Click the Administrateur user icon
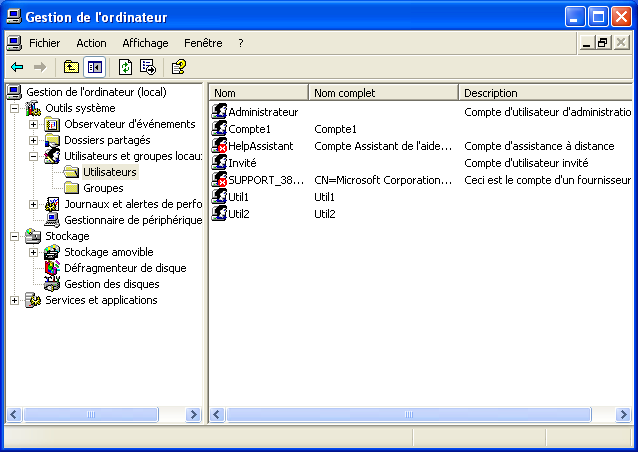Image resolution: width=638 pixels, height=452 pixels. click(x=220, y=111)
